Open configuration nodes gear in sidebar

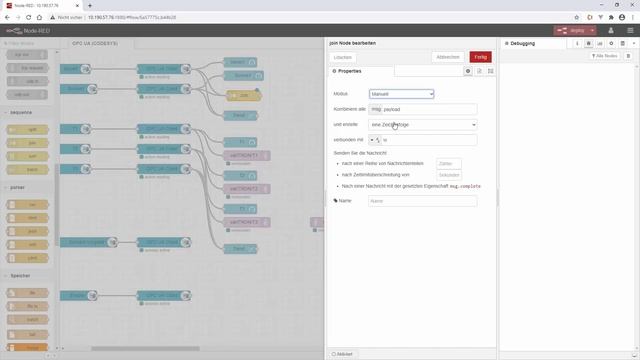point(611,43)
